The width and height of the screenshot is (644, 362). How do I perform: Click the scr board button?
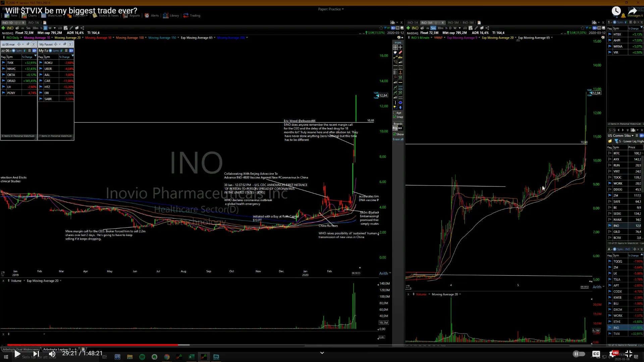coord(400,128)
